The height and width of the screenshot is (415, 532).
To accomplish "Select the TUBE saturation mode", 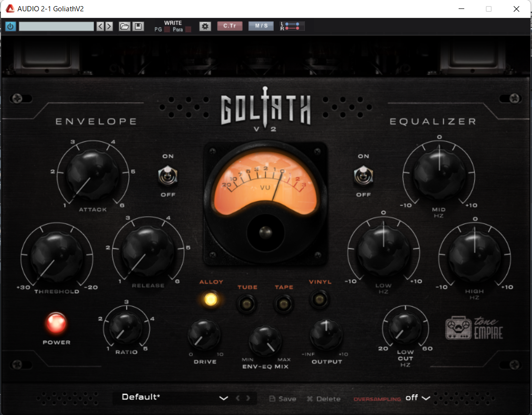I will [246, 304].
